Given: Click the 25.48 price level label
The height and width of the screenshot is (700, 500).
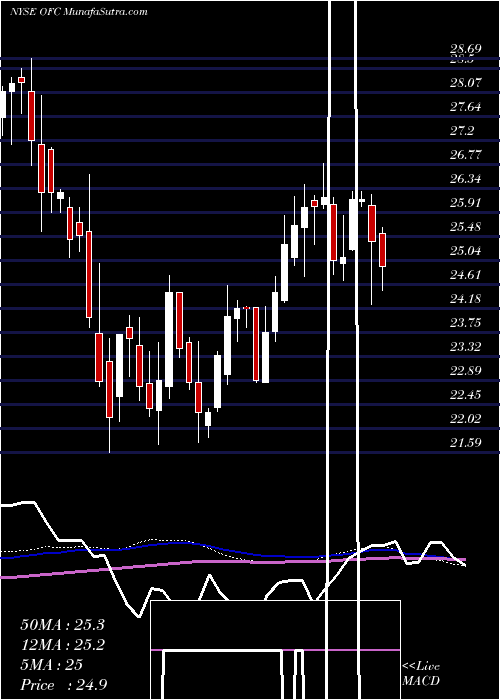Looking at the screenshot, I should (x=466, y=226).
